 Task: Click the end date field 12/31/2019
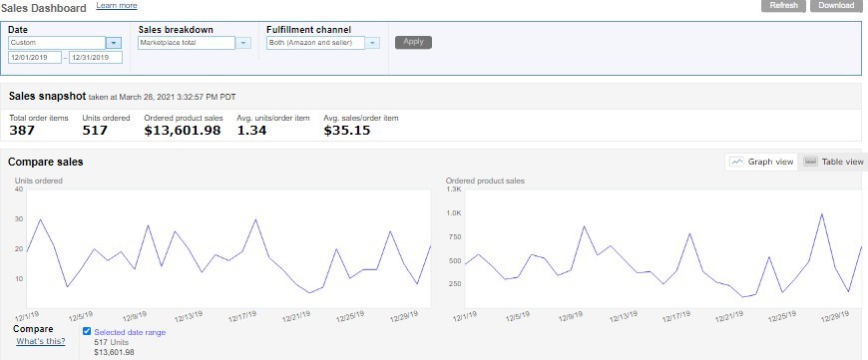coord(96,58)
